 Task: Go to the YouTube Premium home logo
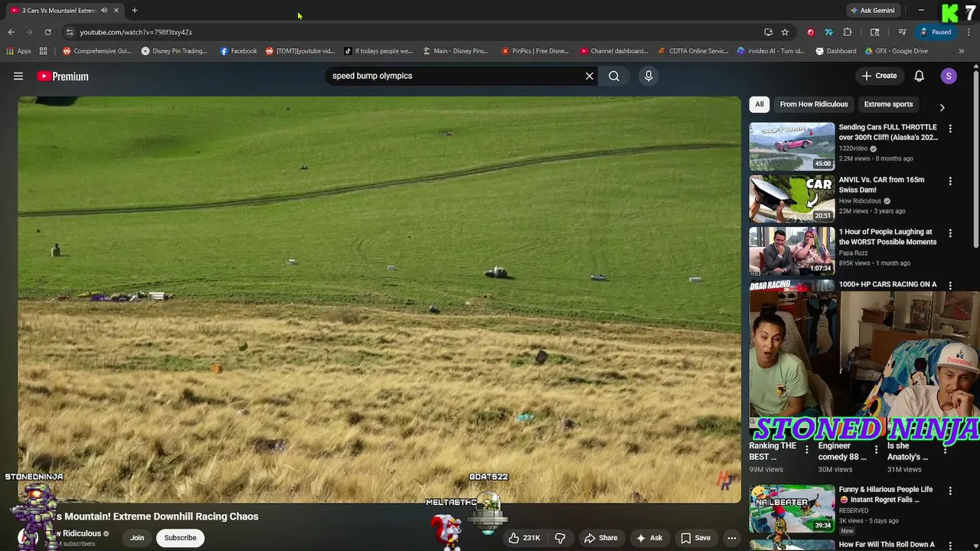click(x=63, y=76)
